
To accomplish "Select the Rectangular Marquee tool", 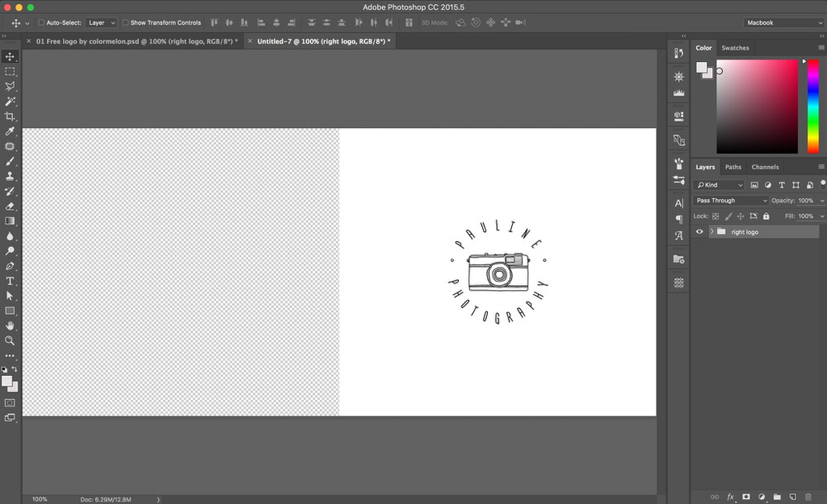I will tap(9, 71).
